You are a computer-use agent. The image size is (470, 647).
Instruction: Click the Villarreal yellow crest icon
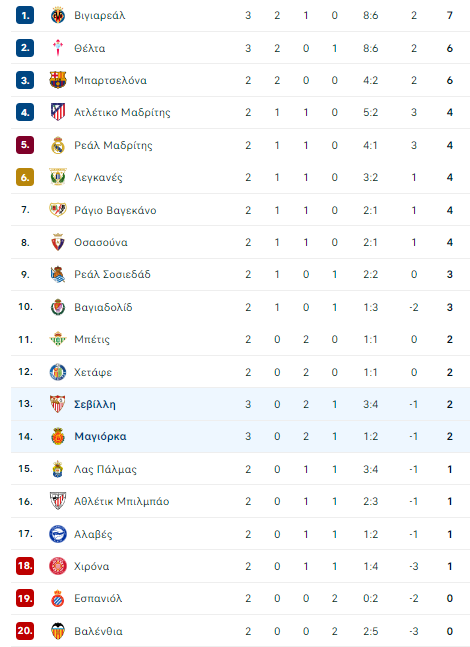(58, 16)
